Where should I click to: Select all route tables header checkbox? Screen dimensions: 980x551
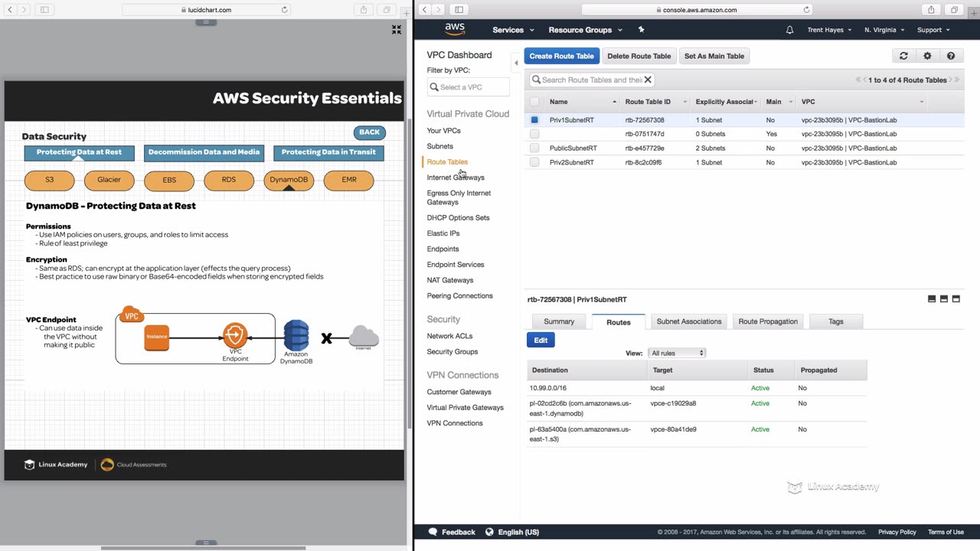(534, 102)
